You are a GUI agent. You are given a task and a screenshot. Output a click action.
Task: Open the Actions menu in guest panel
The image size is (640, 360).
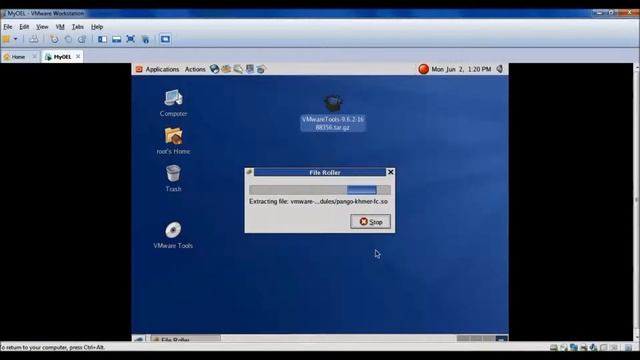pos(195,69)
